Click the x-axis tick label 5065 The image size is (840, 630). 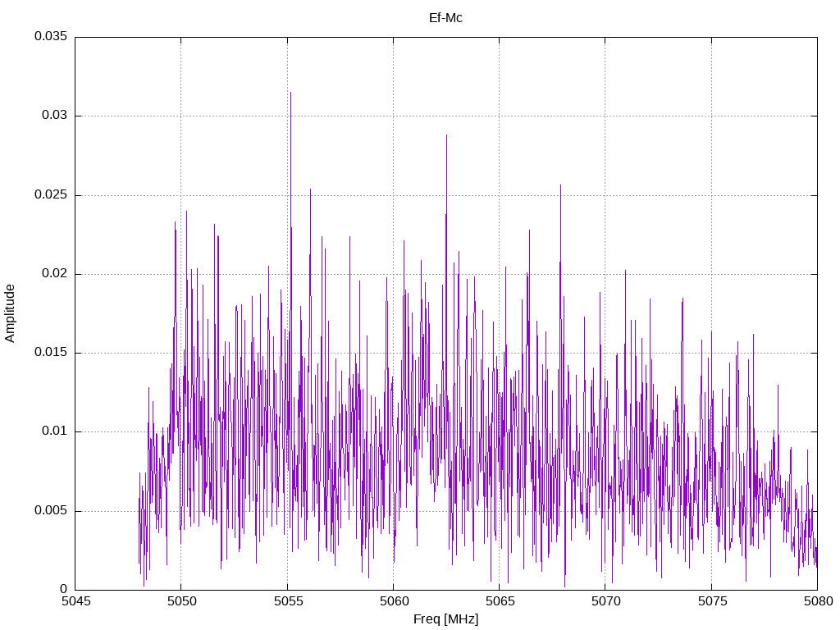click(x=500, y=601)
